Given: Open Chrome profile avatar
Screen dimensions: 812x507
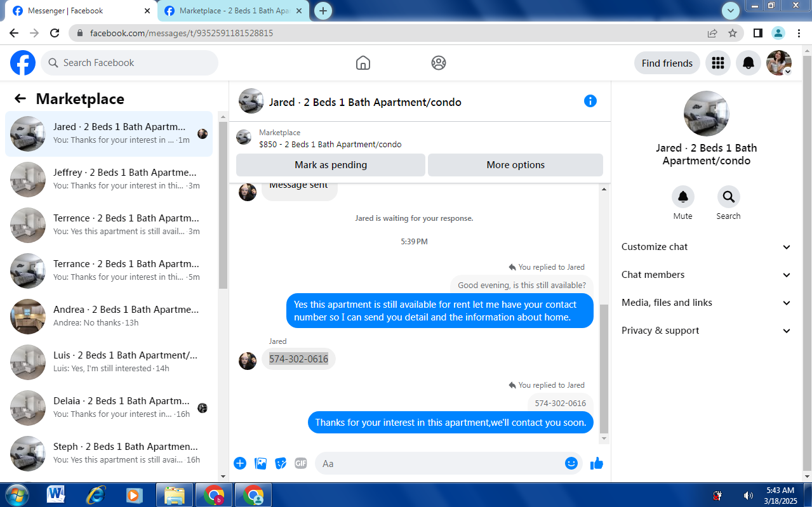Looking at the screenshot, I should pyautogui.click(x=778, y=33).
